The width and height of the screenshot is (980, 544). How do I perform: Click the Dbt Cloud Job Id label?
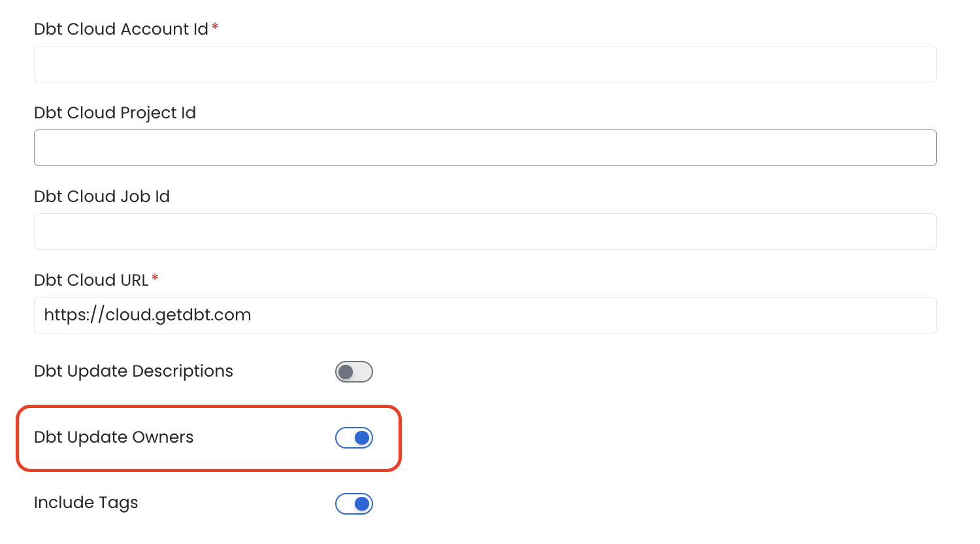click(x=102, y=196)
